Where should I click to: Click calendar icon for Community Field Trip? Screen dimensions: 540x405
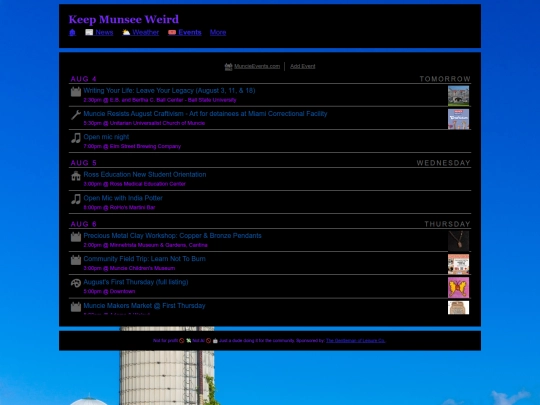[x=76, y=260]
